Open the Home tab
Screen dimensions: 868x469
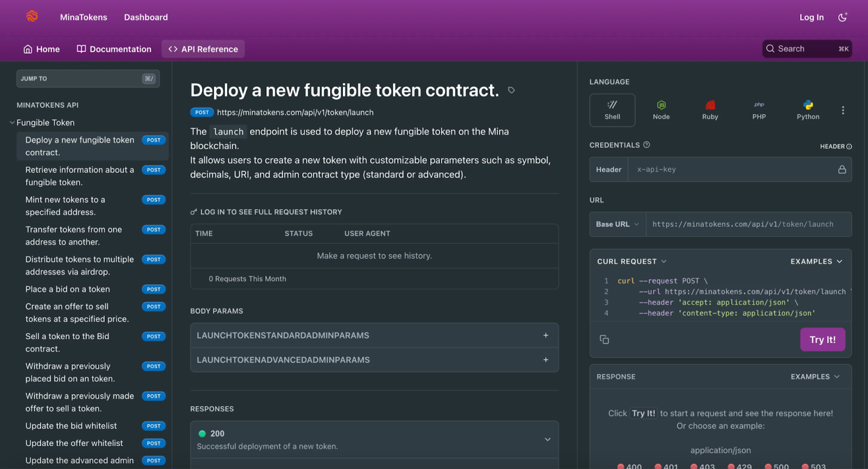(41, 49)
